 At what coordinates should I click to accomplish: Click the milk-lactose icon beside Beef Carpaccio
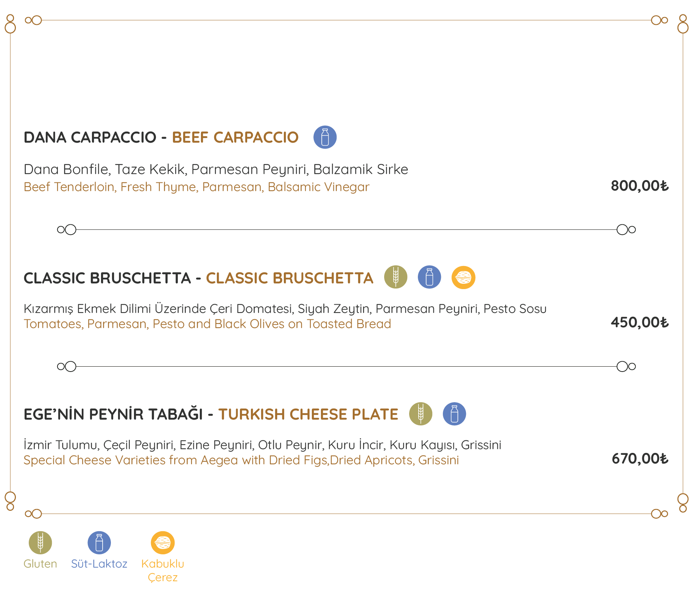coord(325,137)
